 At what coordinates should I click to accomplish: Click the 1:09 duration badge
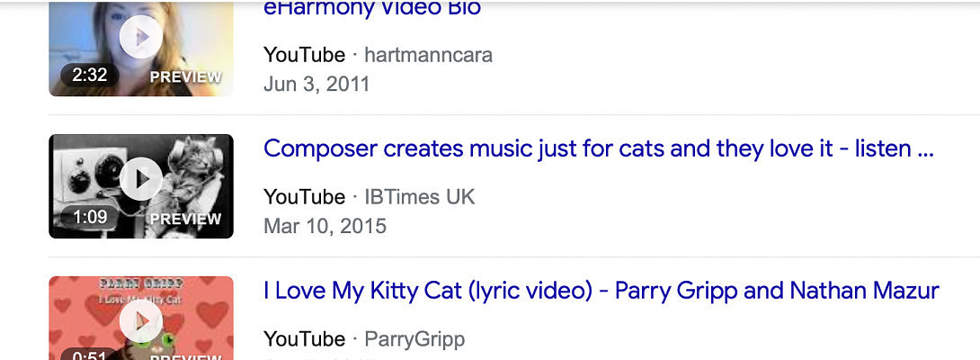tap(90, 217)
